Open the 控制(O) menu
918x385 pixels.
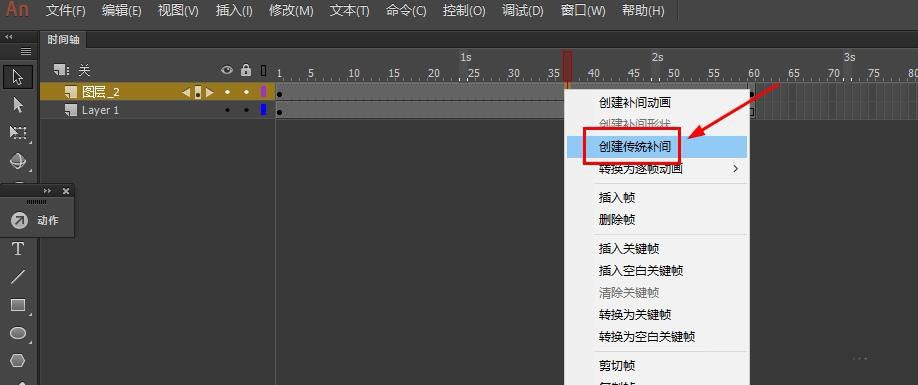(x=464, y=11)
